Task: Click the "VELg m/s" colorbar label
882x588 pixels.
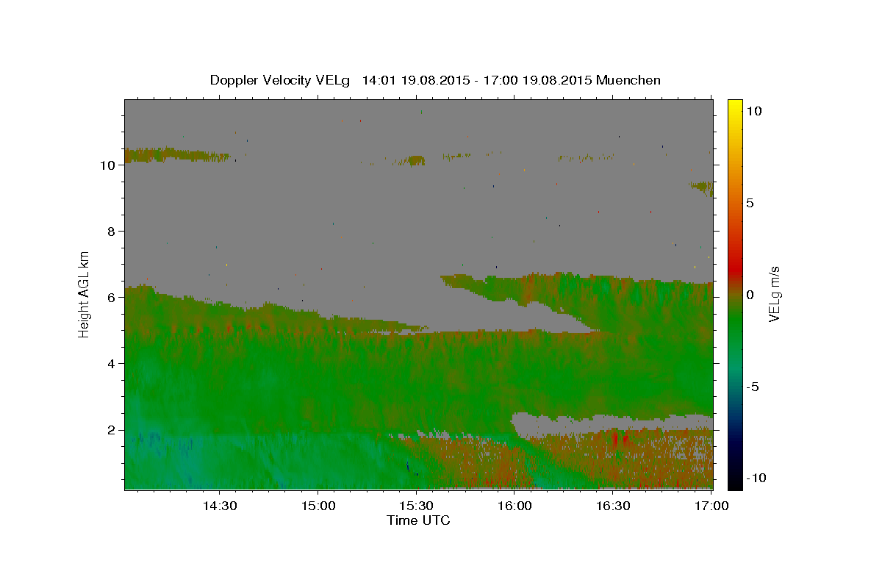Action: pos(774,293)
